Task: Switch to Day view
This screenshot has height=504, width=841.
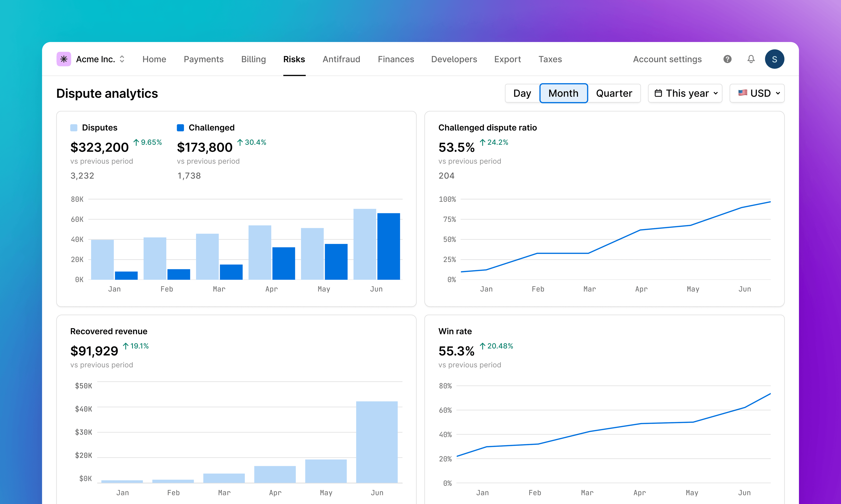Action: 522,93
